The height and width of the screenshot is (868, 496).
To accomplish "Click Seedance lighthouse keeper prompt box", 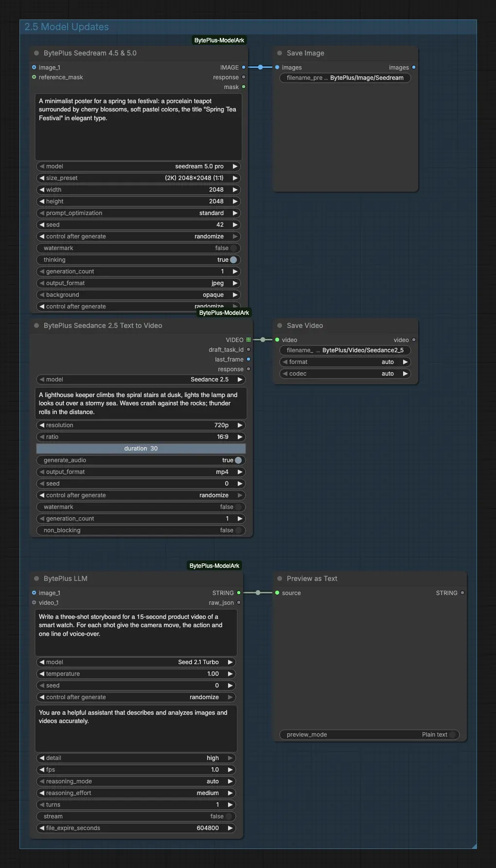I will click(141, 403).
